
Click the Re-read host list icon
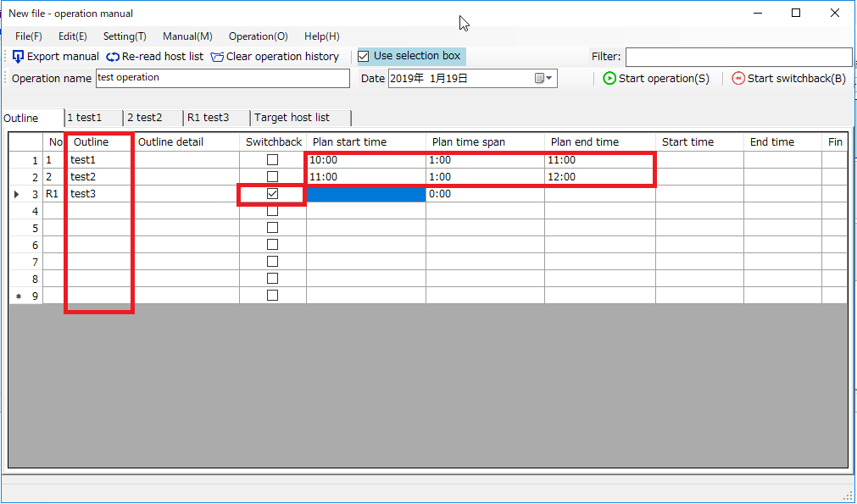coord(113,57)
